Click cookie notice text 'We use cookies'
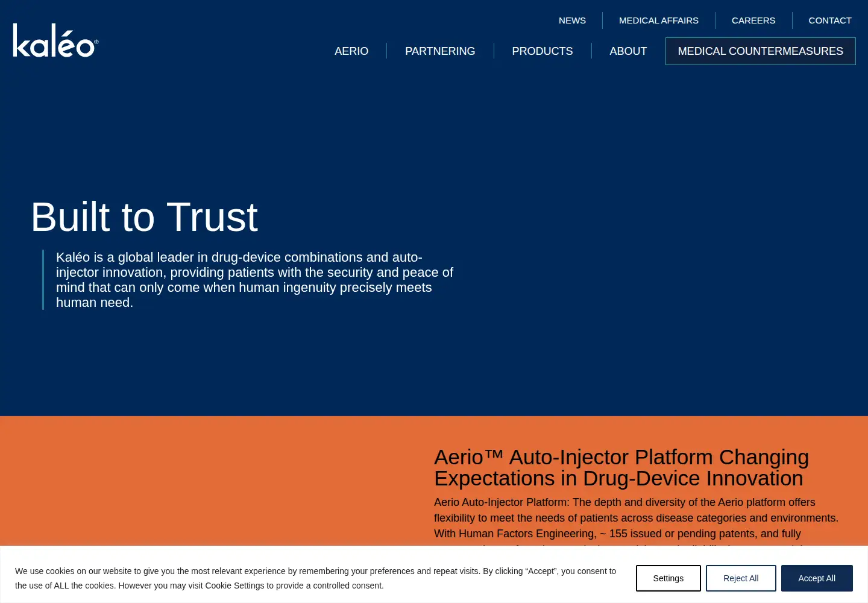This screenshot has height=603, width=868. [315, 578]
